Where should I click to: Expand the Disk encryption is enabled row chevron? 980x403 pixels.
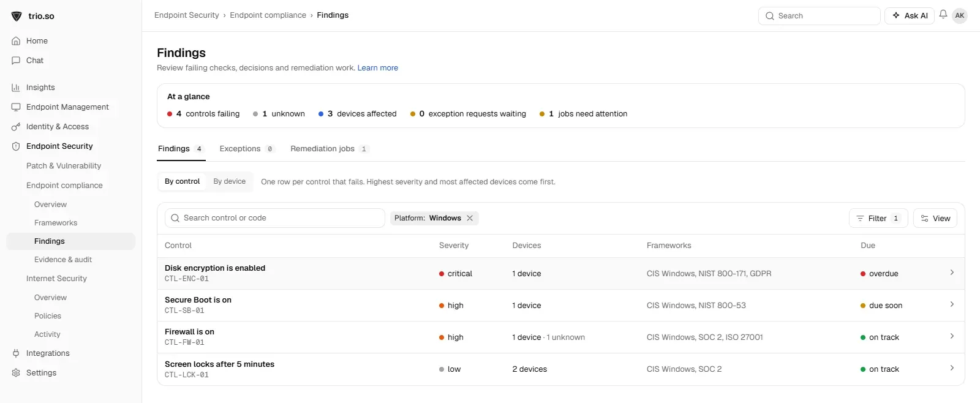[x=952, y=273]
